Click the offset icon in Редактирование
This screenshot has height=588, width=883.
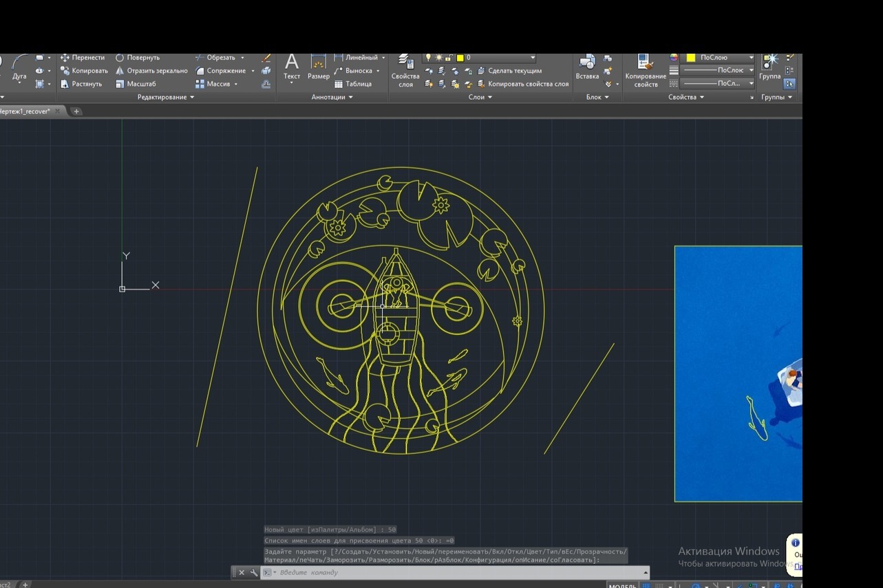266,84
